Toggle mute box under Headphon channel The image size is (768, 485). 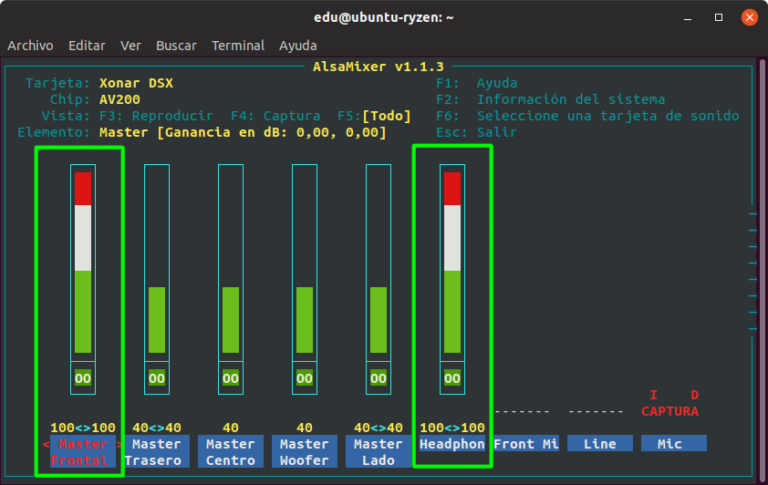point(452,378)
